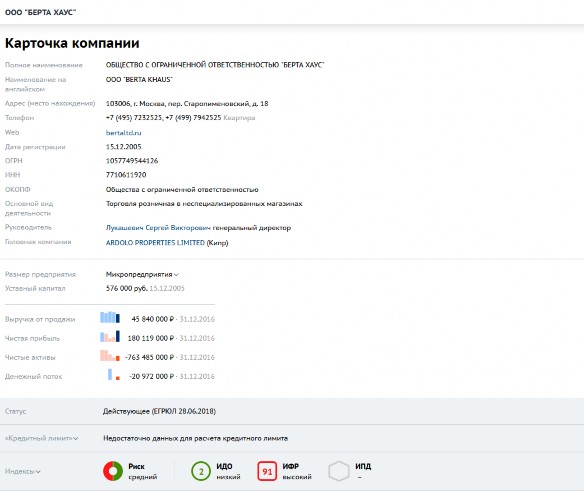Open the revenue (Выручка от продажи) bar sparkline
Viewport: 584px width, 491px height.
point(110,317)
